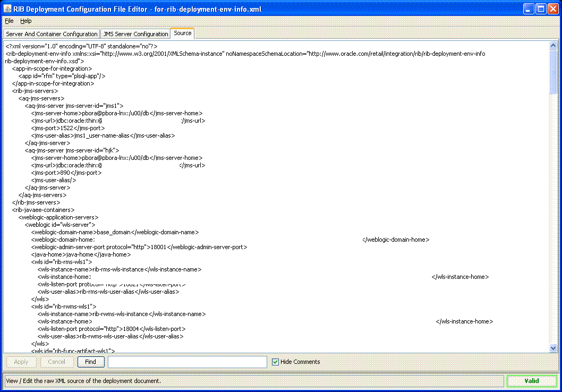Click the base_domain weblogic-domain-name line
The width and height of the screenshot is (562, 392).
click(x=115, y=232)
